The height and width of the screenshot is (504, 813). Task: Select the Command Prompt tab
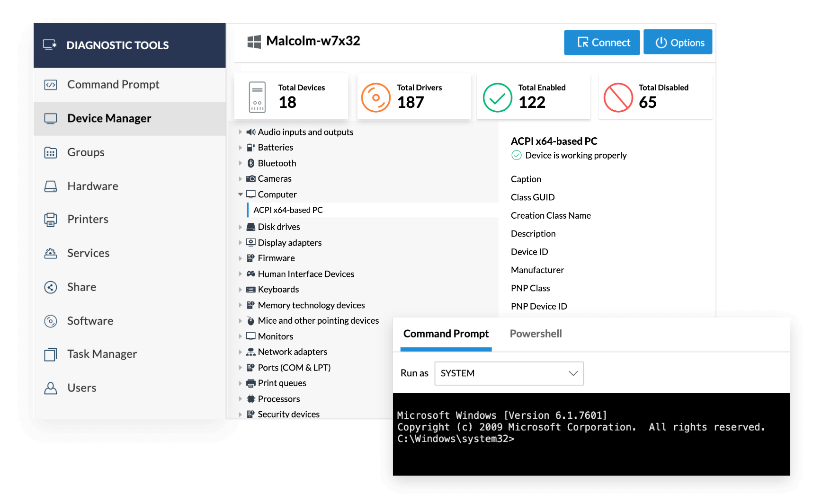[x=446, y=334]
